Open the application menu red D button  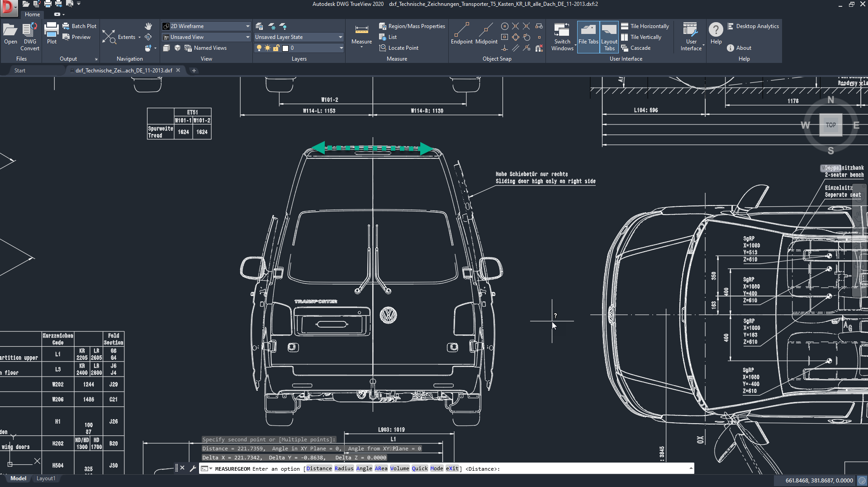(9, 8)
